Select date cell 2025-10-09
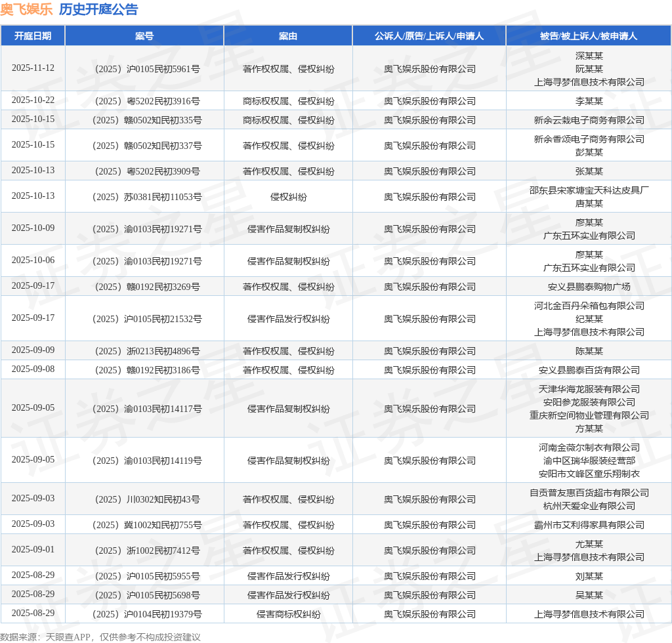 point(33,228)
